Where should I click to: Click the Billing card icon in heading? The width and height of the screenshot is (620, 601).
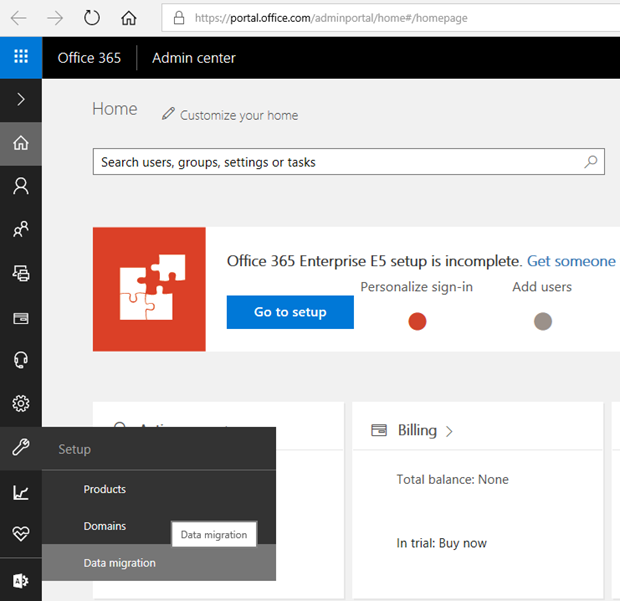point(379,430)
